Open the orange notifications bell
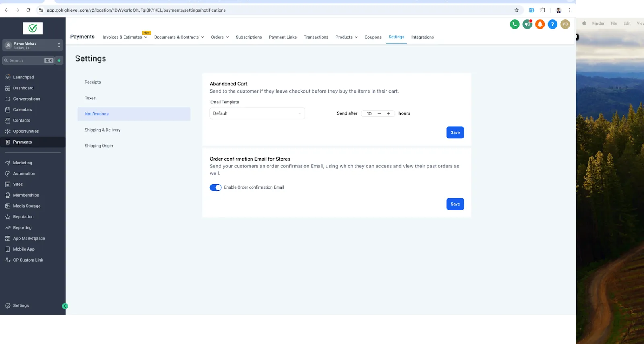The width and height of the screenshot is (644, 344). click(540, 24)
